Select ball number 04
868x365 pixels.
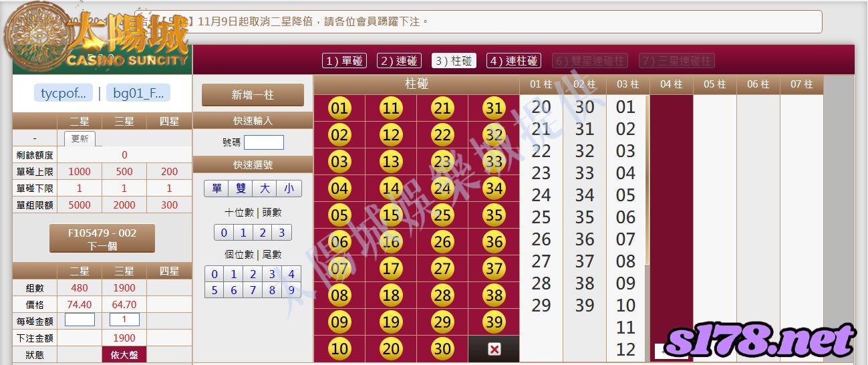339,189
